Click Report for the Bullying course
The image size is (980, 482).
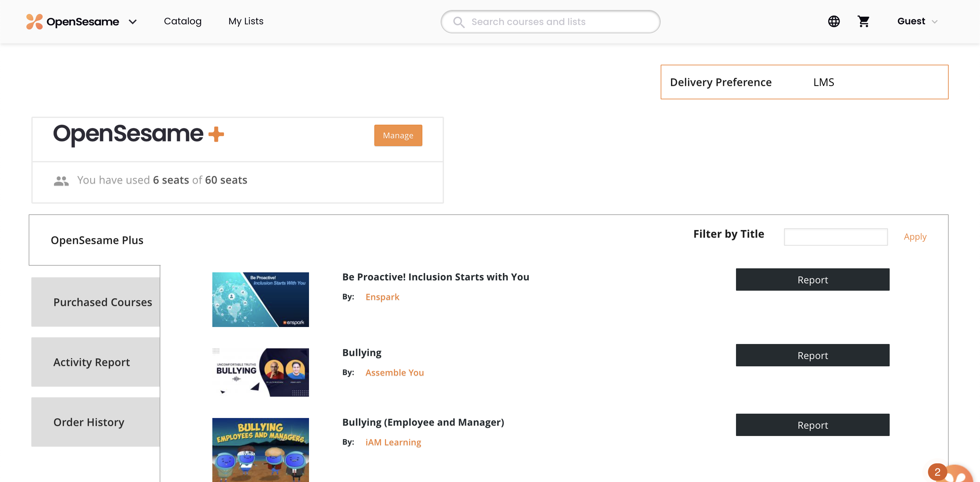coord(812,355)
